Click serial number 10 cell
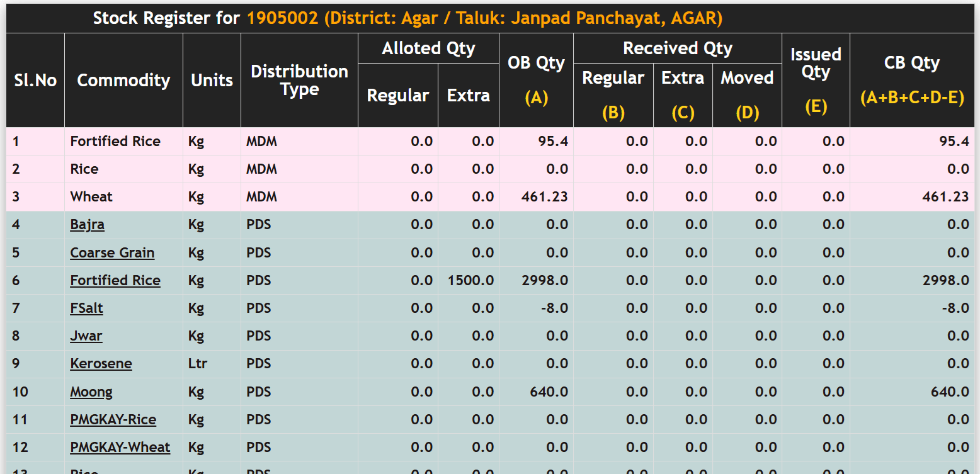The width and height of the screenshot is (980, 474). [35, 392]
